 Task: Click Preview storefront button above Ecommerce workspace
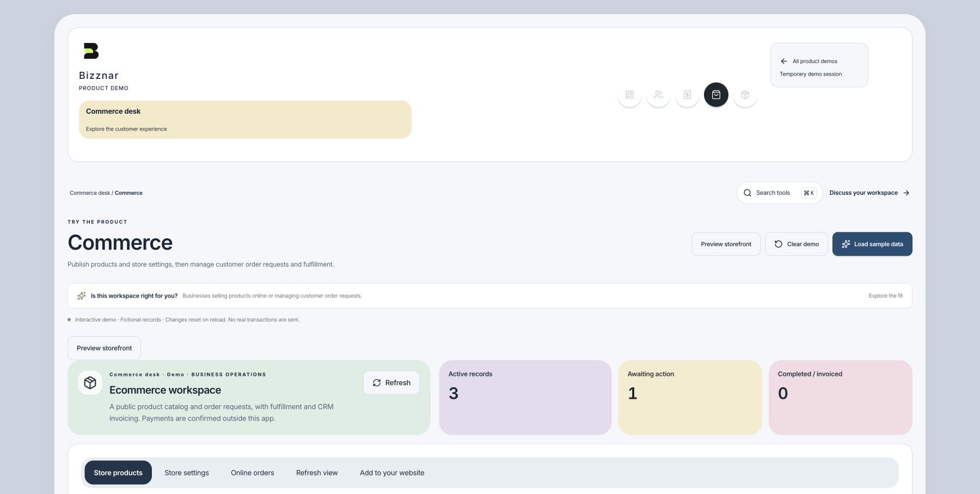tap(104, 348)
